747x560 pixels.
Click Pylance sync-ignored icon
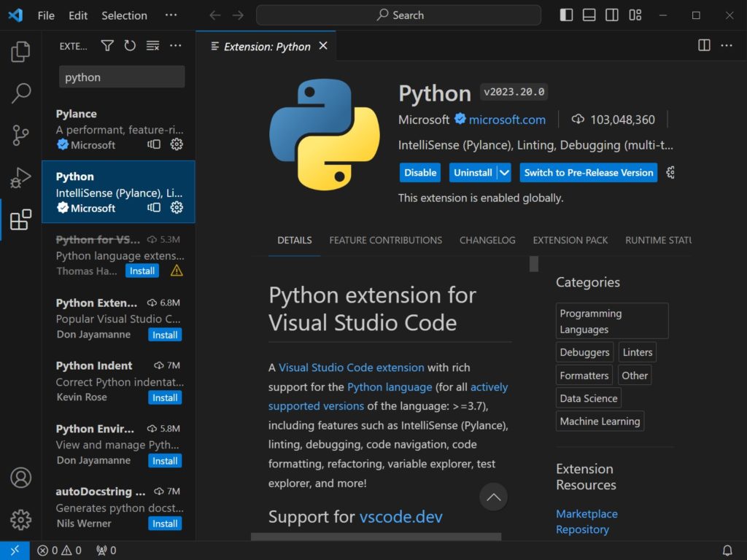(x=154, y=144)
